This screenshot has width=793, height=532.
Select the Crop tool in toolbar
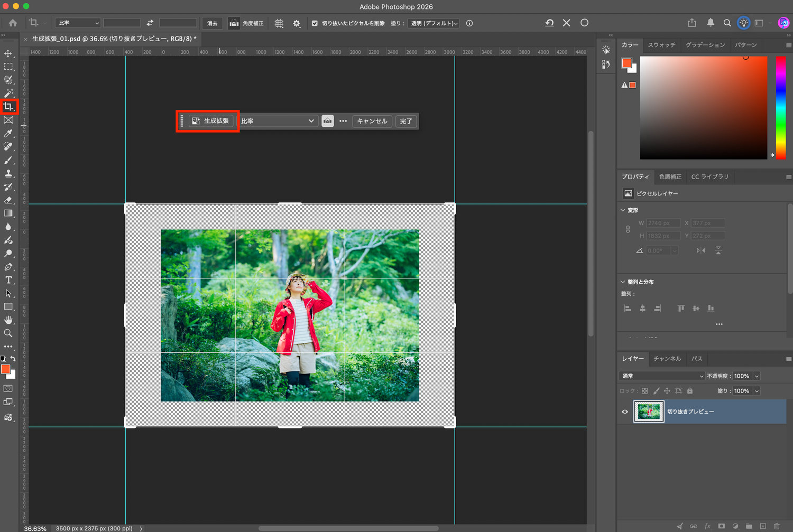8,107
